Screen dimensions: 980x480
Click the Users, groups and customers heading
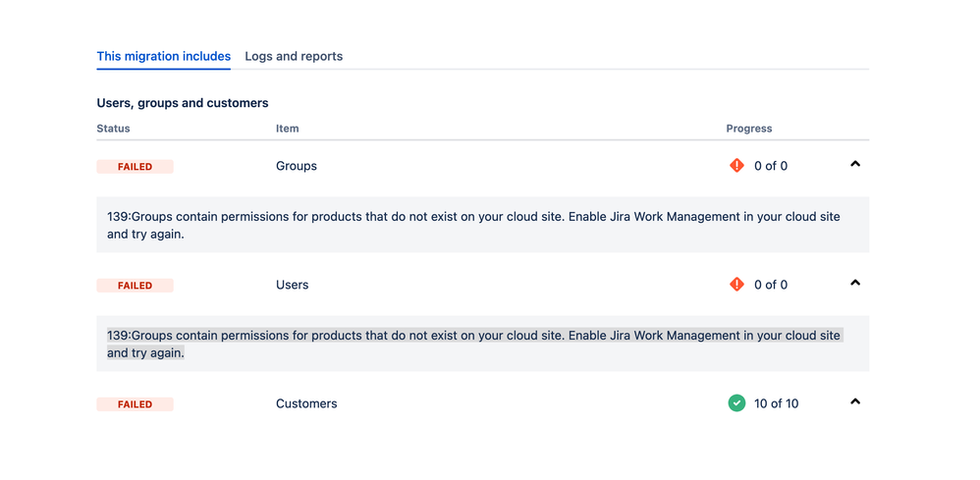[183, 103]
